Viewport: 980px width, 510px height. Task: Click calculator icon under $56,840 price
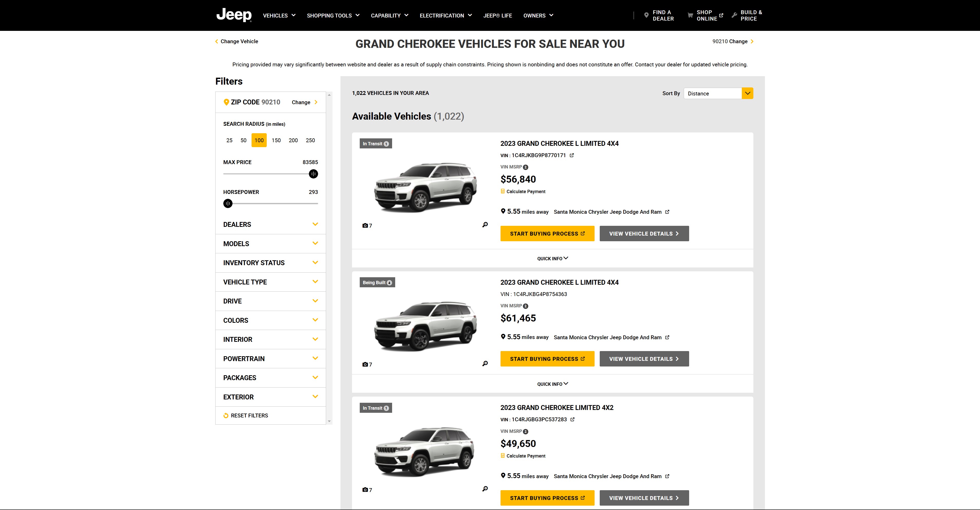tap(503, 191)
